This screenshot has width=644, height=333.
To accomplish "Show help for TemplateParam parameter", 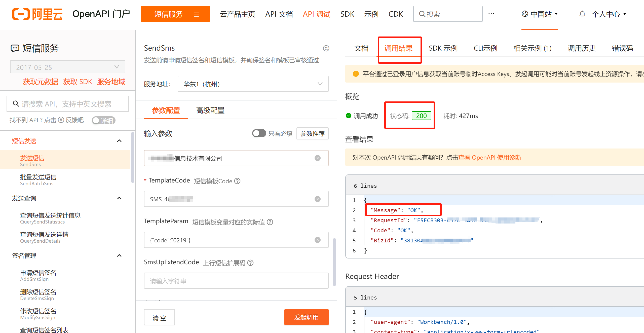I will click(x=270, y=222).
